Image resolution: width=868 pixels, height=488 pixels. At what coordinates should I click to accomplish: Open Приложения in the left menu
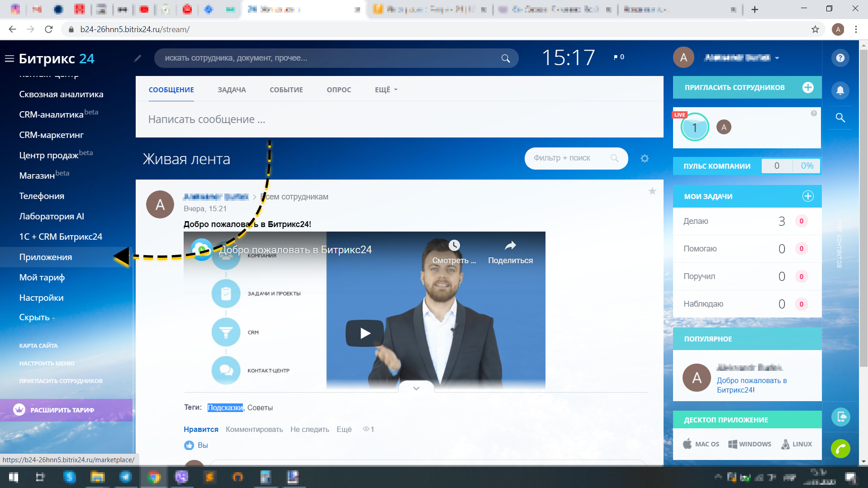(45, 257)
